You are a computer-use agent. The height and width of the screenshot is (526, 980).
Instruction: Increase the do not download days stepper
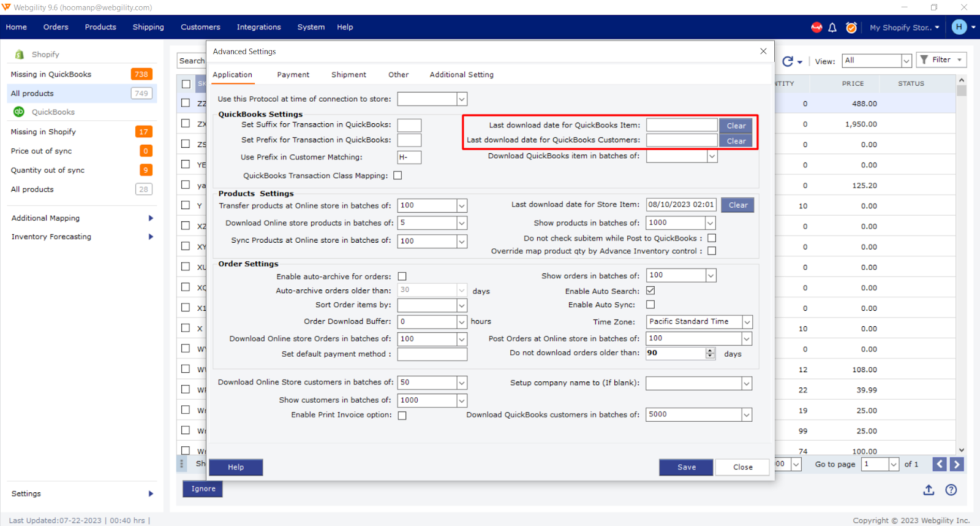point(710,351)
